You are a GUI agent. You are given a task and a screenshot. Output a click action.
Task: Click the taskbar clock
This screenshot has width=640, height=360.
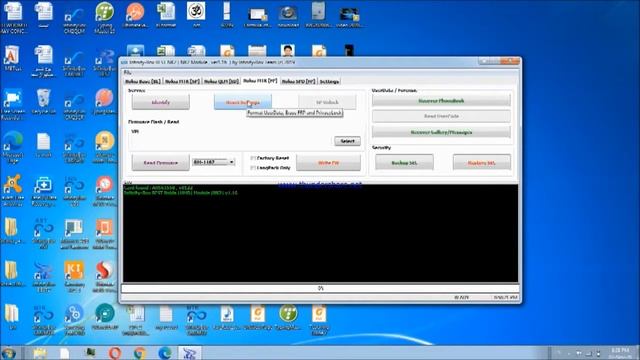pos(620,353)
